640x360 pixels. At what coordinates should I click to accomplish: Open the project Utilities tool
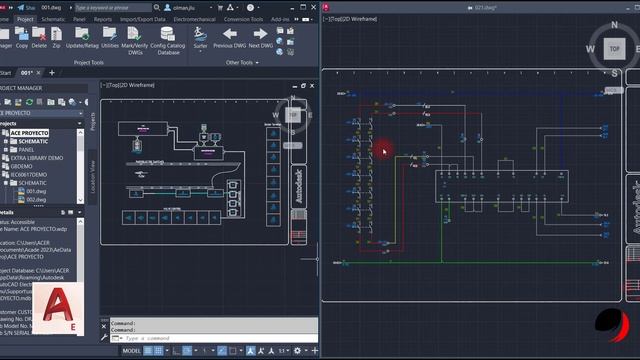click(x=110, y=38)
